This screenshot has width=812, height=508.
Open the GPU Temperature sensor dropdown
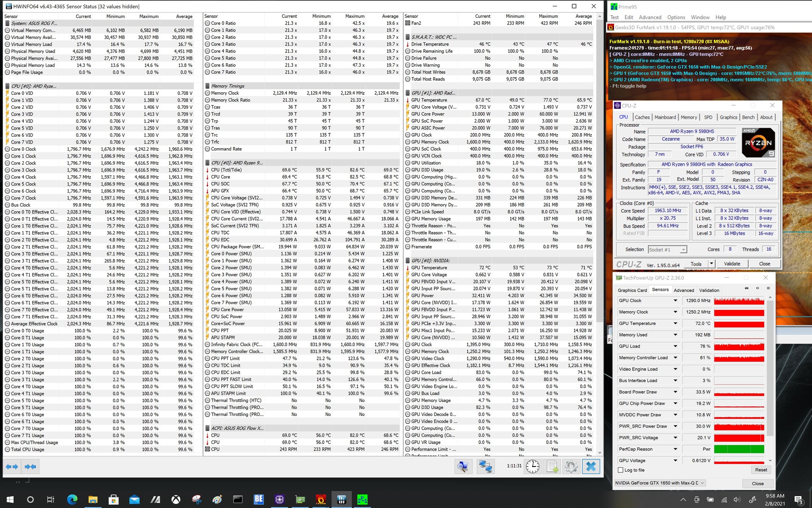click(x=675, y=323)
